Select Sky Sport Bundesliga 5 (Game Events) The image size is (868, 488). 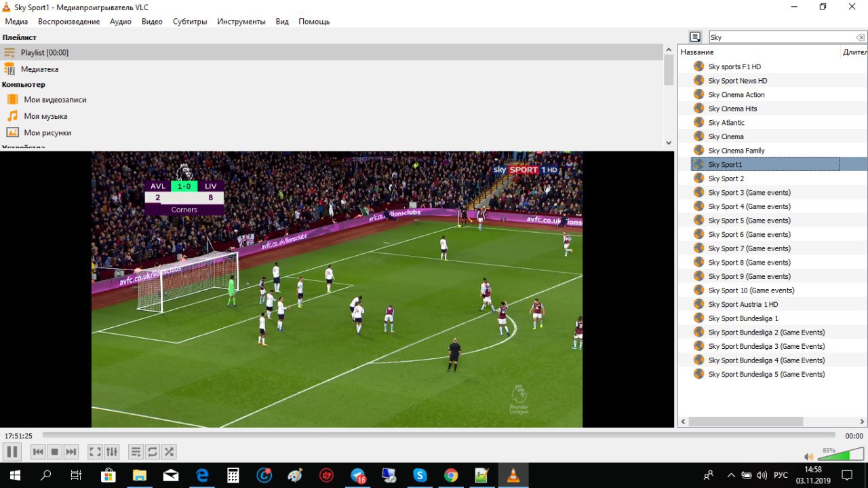[x=766, y=374]
